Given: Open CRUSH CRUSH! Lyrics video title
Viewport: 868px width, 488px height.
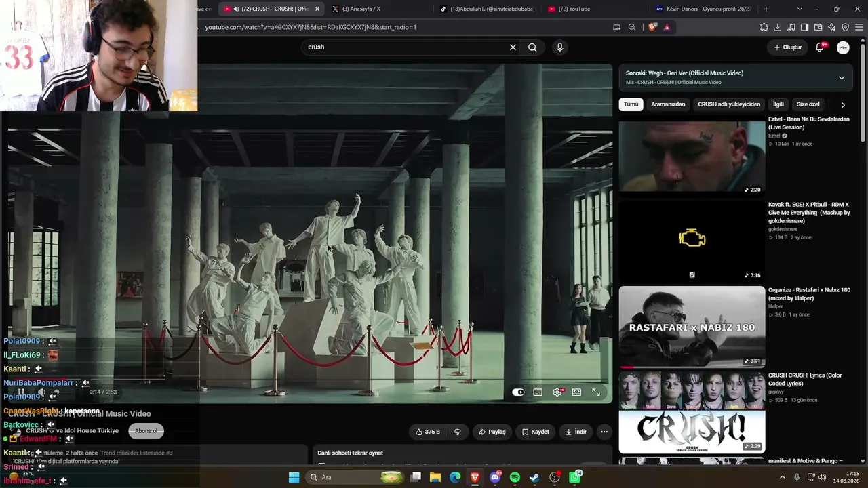Looking at the screenshot, I should [805, 380].
